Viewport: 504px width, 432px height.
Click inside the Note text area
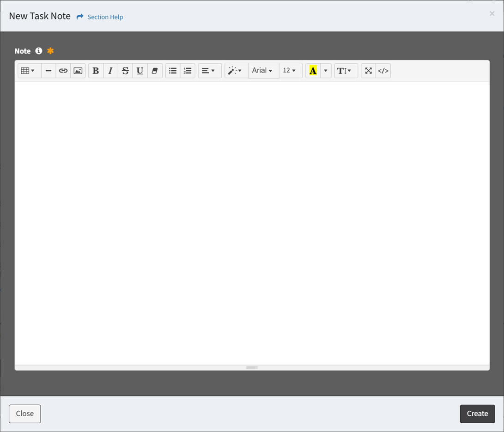pos(252,222)
